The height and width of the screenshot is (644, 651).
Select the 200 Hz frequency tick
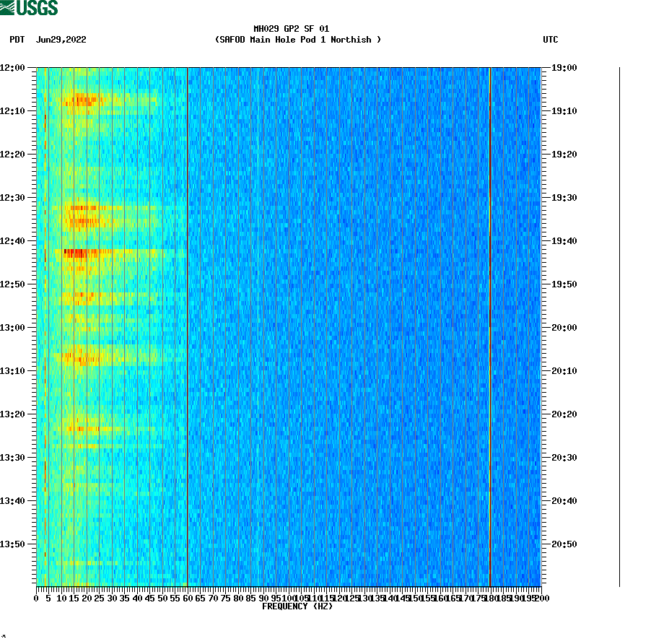[x=541, y=597]
